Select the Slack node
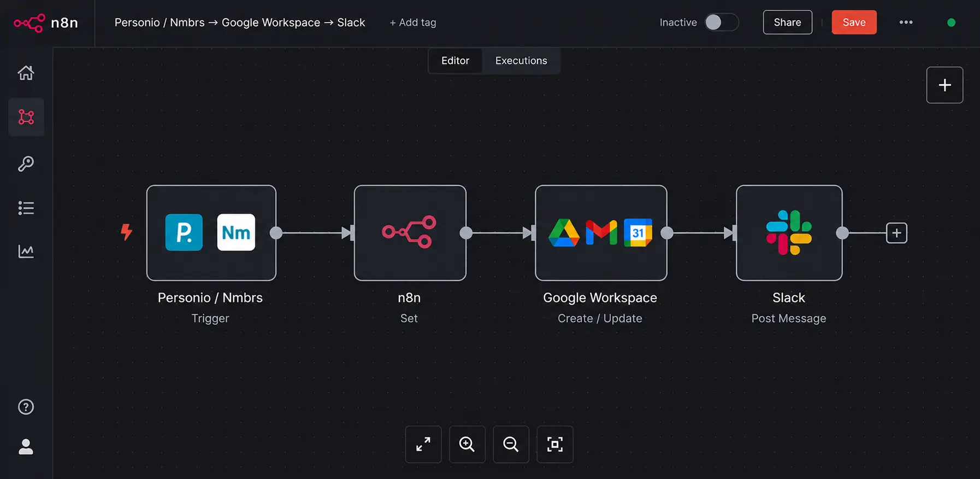The image size is (980, 479). pyautogui.click(x=789, y=233)
